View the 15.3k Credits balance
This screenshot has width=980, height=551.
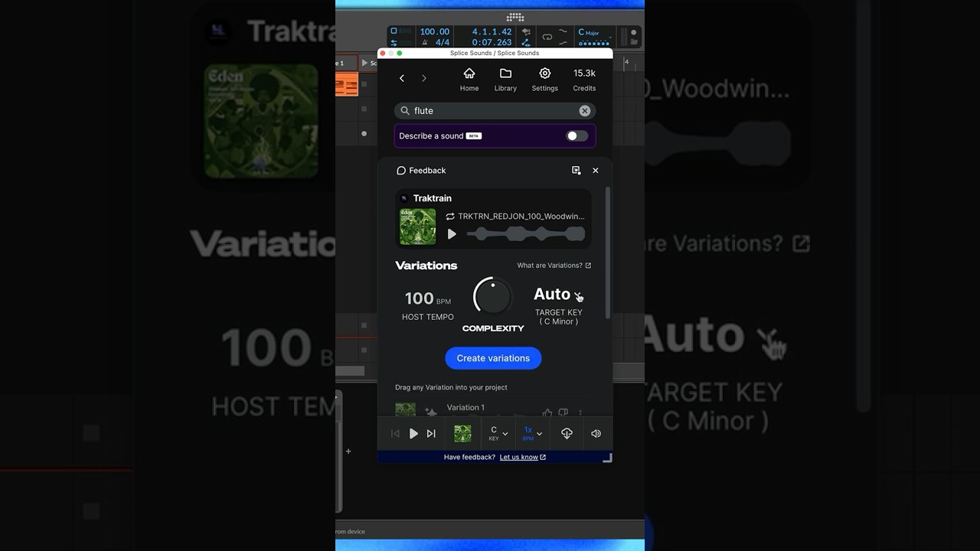point(584,79)
